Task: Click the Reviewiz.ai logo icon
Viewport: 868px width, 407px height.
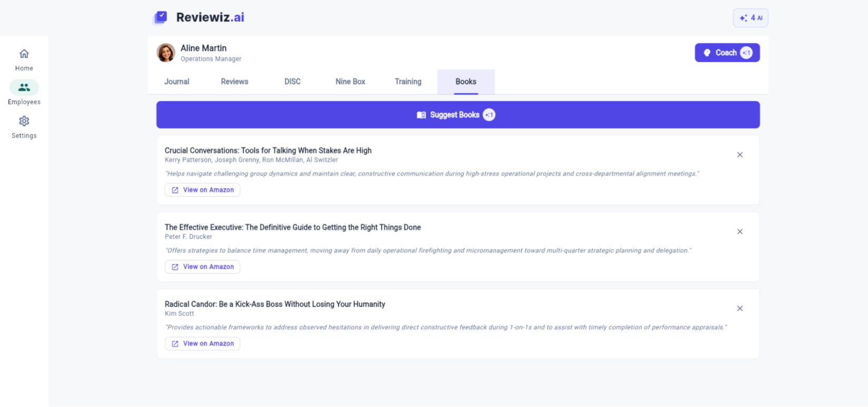Action: tap(160, 17)
